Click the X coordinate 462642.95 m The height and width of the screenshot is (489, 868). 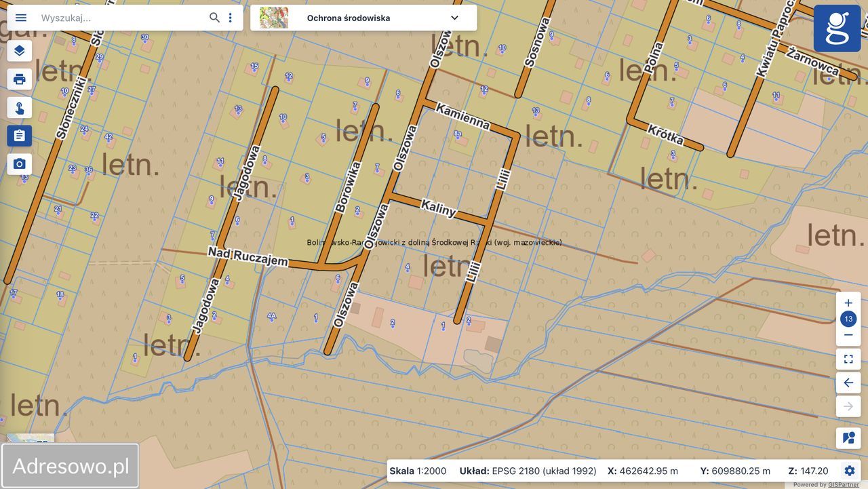click(x=643, y=471)
